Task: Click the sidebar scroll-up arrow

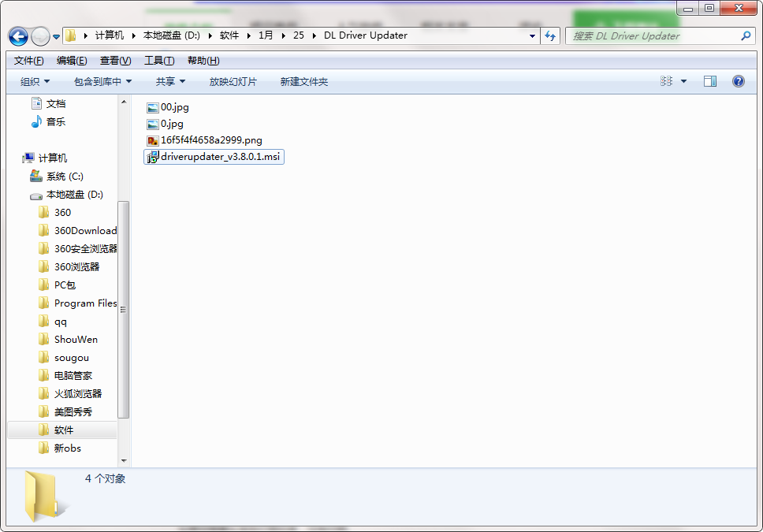Action: tap(124, 102)
